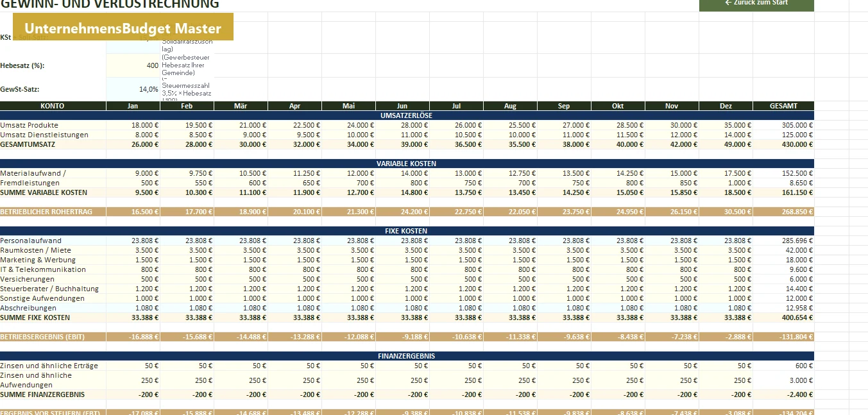The image size is (868, 415).
Task: Select the 'Okt' month header cell
Action: pyautogui.click(x=618, y=106)
